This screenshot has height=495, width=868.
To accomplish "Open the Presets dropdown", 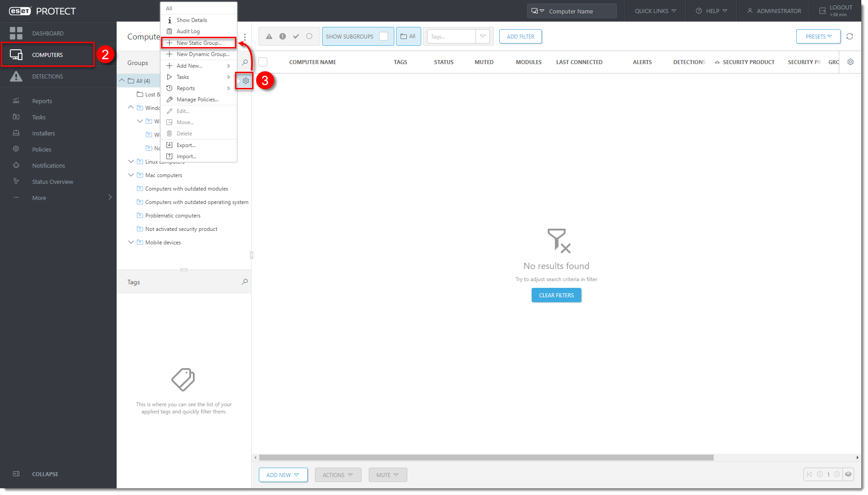I will pyautogui.click(x=818, y=36).
